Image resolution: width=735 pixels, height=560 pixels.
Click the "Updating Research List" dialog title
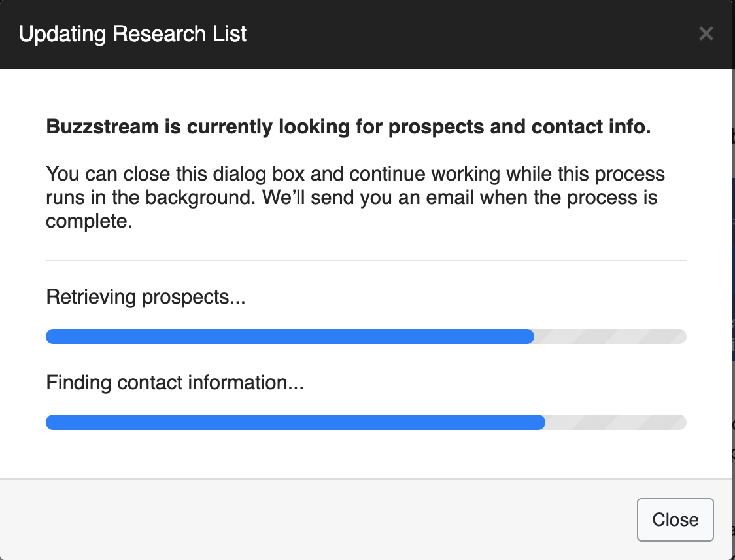tap(133, 33)
